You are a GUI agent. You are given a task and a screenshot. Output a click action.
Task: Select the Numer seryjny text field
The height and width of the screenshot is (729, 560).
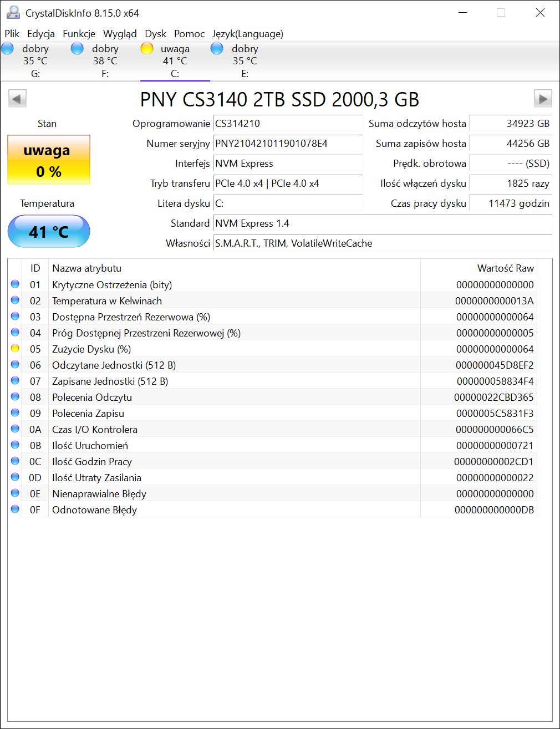(288, 144)
